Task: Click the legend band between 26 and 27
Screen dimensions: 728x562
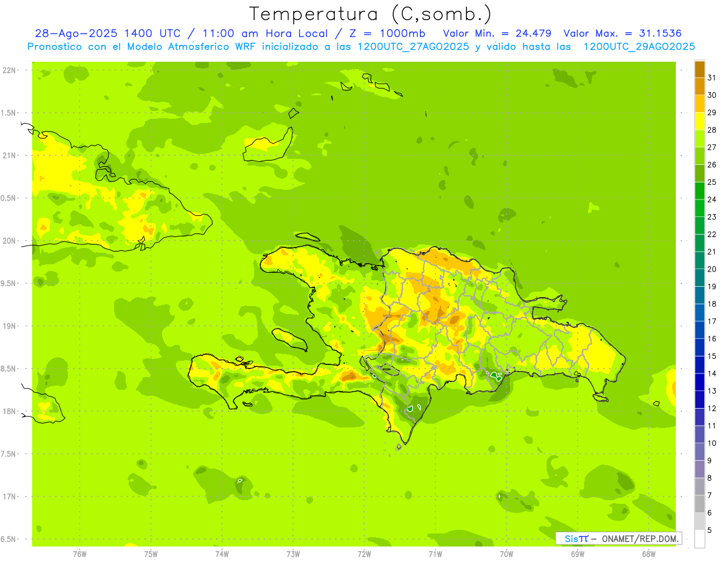Action: [699, 156]
